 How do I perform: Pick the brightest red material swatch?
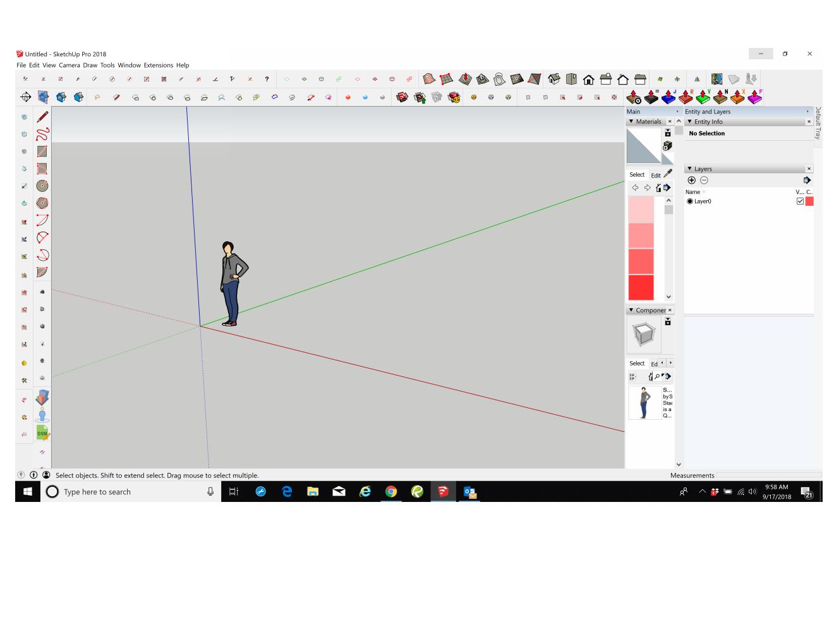click(641, 288)
